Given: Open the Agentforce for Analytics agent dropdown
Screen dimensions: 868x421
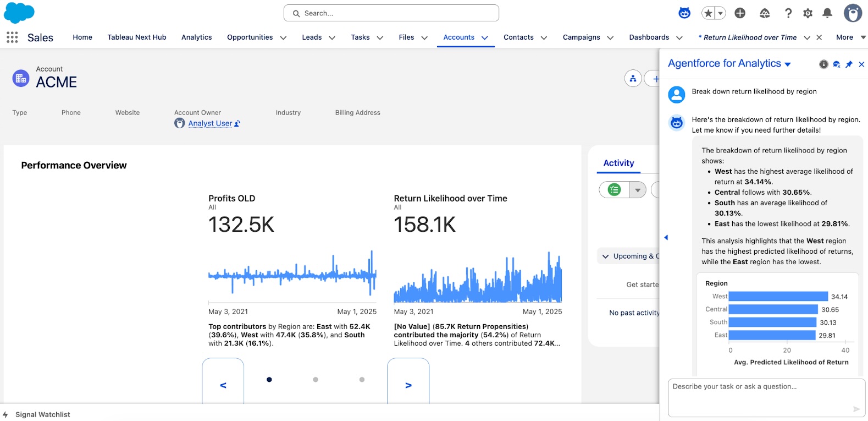Looking at the screenshot, I should (x=788, y=64).
